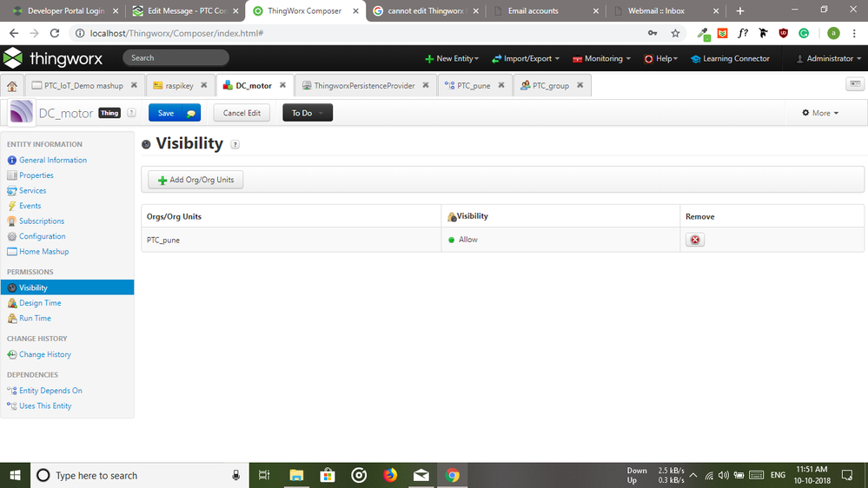Click the DC_motor thing avatar icon

(22, 112)
